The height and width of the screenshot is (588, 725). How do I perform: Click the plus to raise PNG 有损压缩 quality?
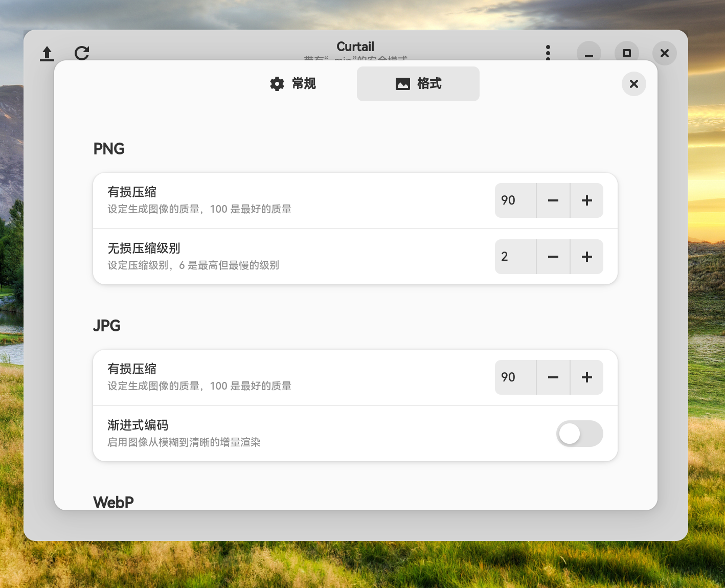click(586, 200)
